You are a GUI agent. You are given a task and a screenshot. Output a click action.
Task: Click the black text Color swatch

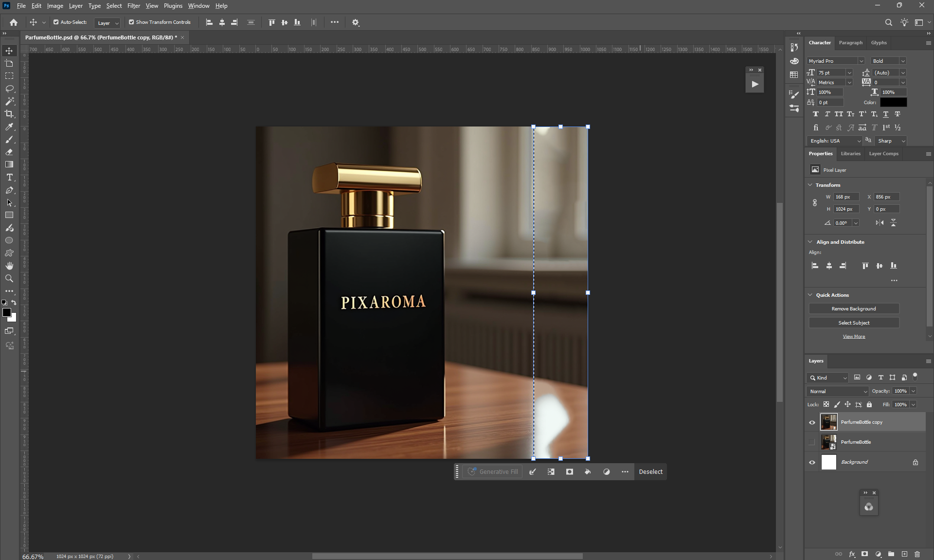(x=893, y=102)
